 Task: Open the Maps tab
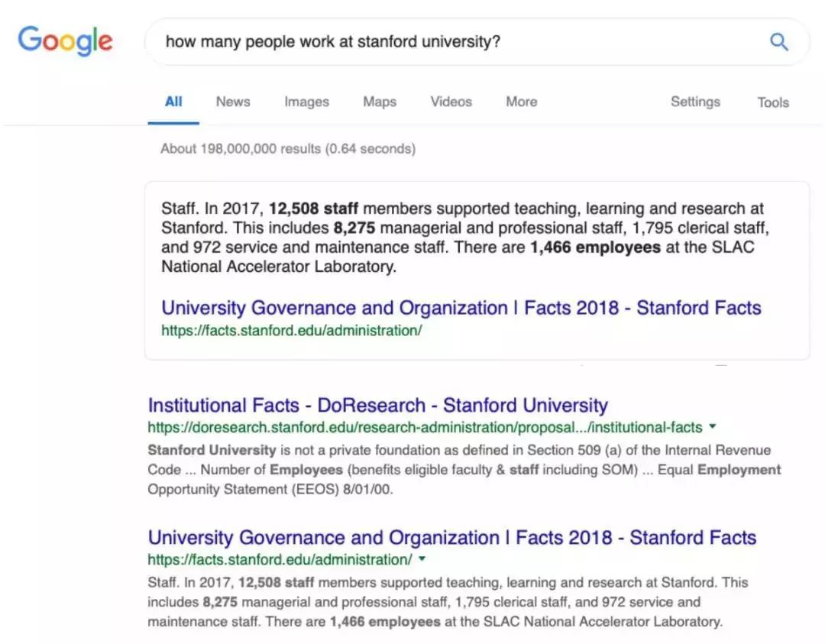(380, 102)
